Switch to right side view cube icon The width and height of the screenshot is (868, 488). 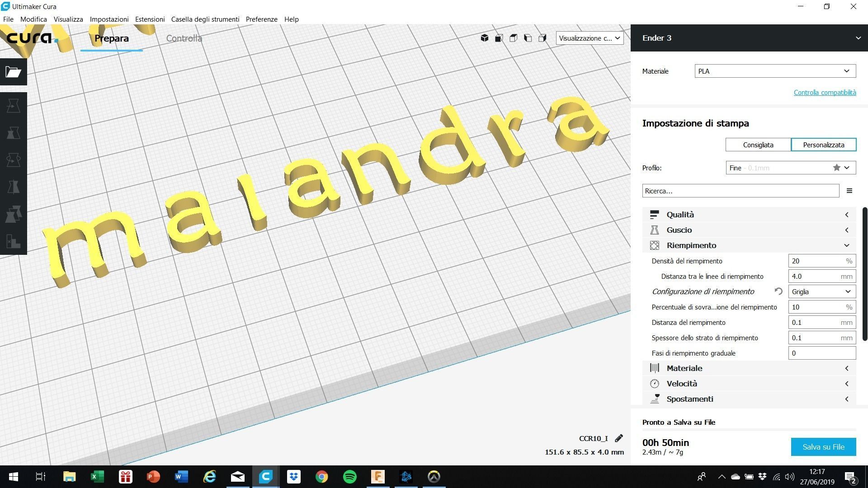point(542,38)
